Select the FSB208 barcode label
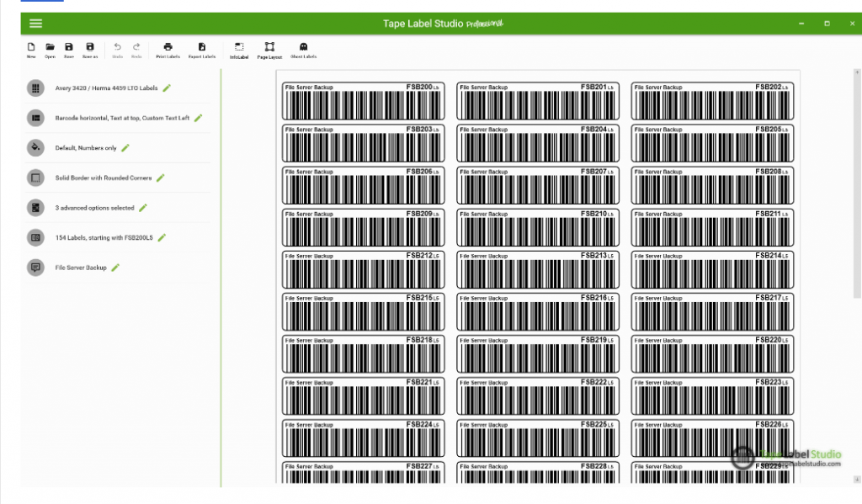Viewport: 862px width, 504px height. (x=712, y=186)
